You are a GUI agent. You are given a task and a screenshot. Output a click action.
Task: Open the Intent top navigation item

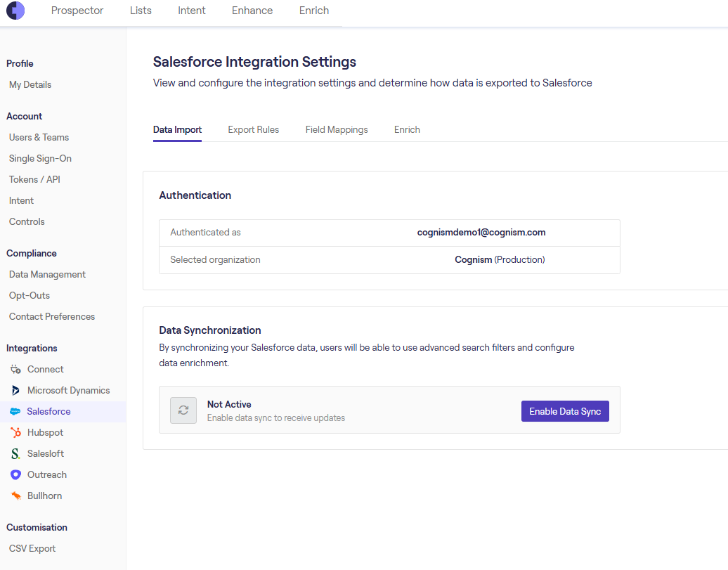(x=192, y=11)
